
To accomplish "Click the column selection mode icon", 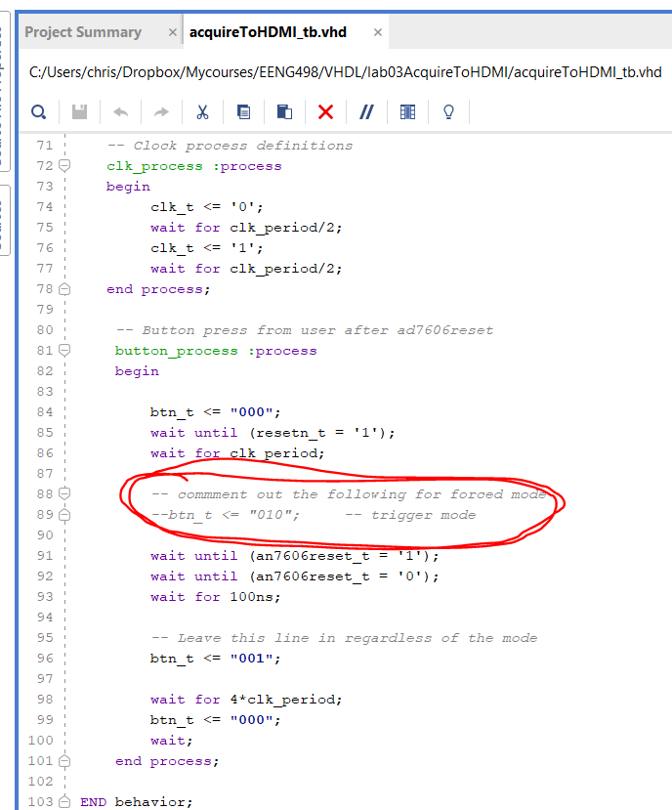I will (x=407, y=111).
